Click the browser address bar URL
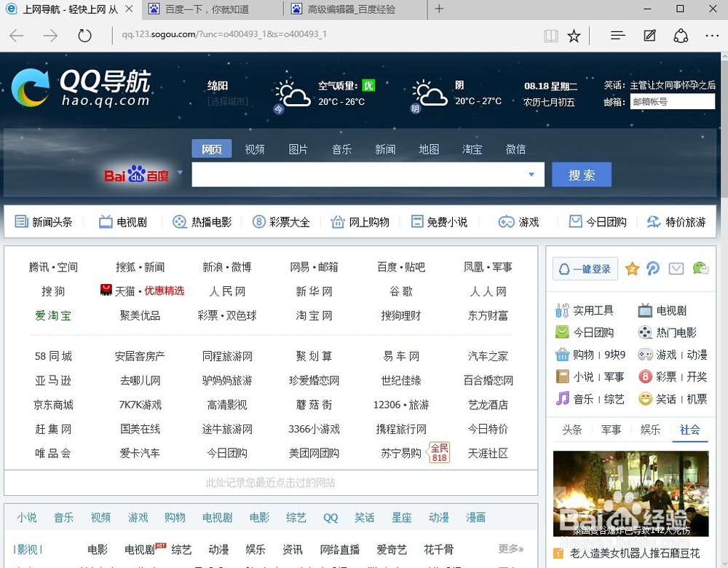The width and height of the screenshot is (728, 568). [224, 34]
